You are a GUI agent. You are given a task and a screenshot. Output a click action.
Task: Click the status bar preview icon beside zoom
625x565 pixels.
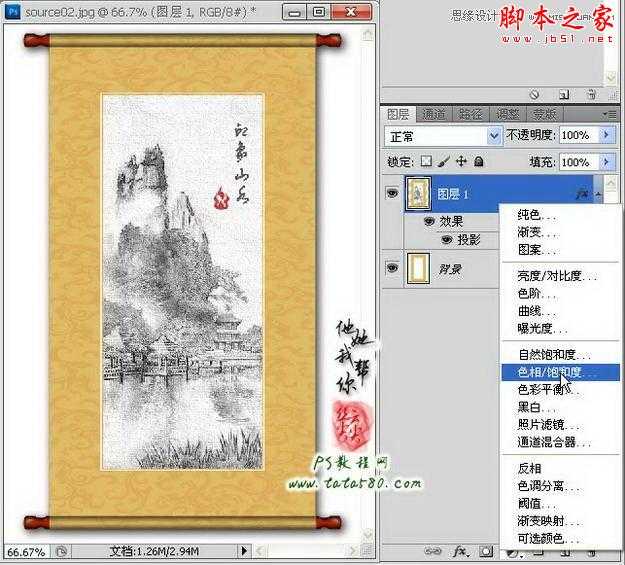(61, 551)
